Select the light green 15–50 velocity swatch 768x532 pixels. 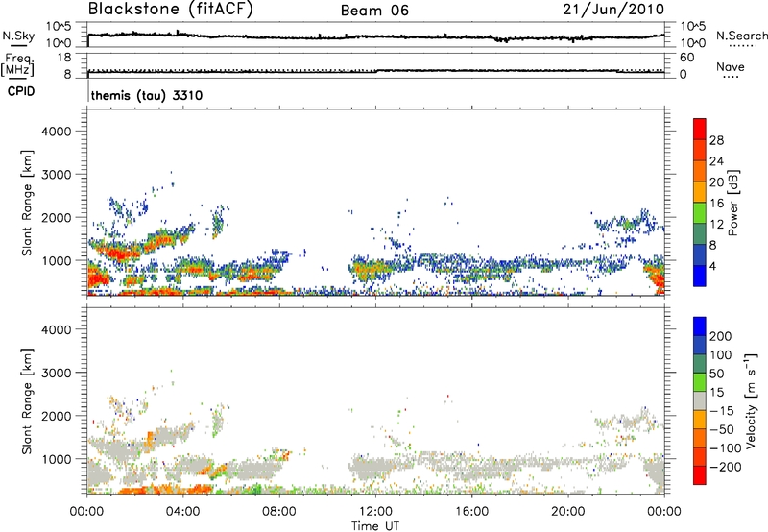[700, 382]
